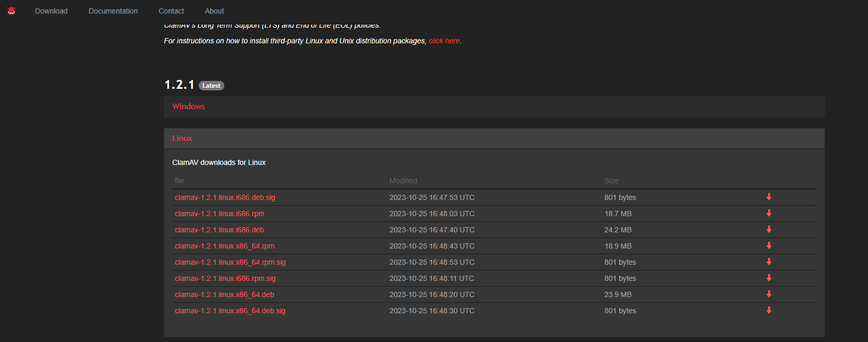
Task: Click the 24.2 MB size value
Action: click(x=618, y=230)
